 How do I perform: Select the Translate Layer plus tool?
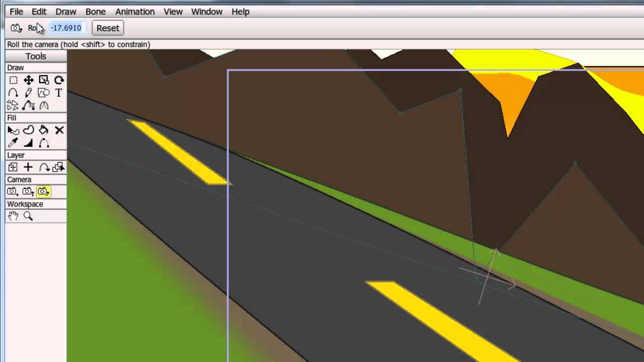coord(29,167)
